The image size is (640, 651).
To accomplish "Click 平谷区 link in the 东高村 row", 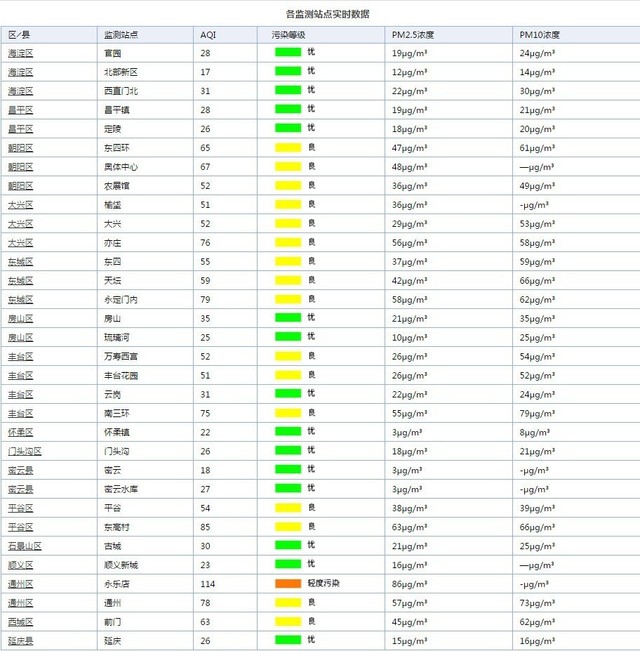I will [21, 527].
